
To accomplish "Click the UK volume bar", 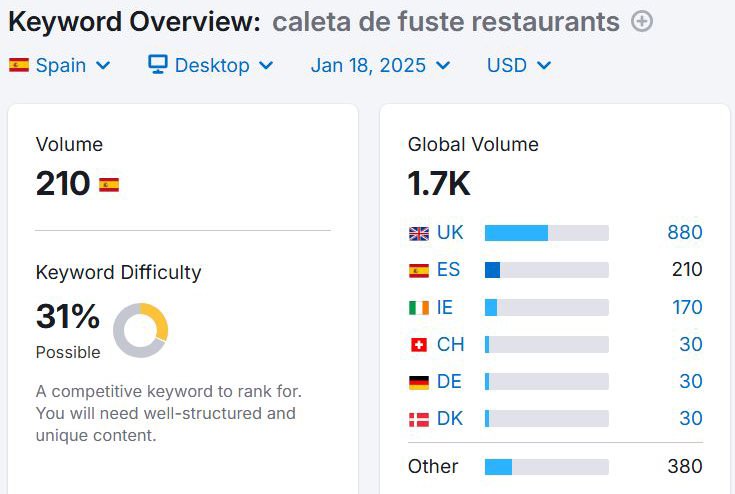I will coord(546,233).
